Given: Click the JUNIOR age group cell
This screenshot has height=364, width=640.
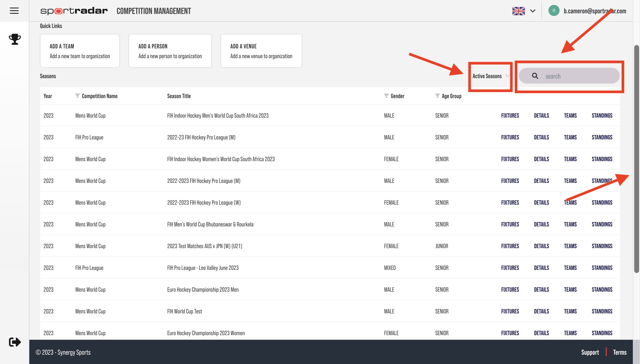Looking at the screenshot, I should [442, 246].
